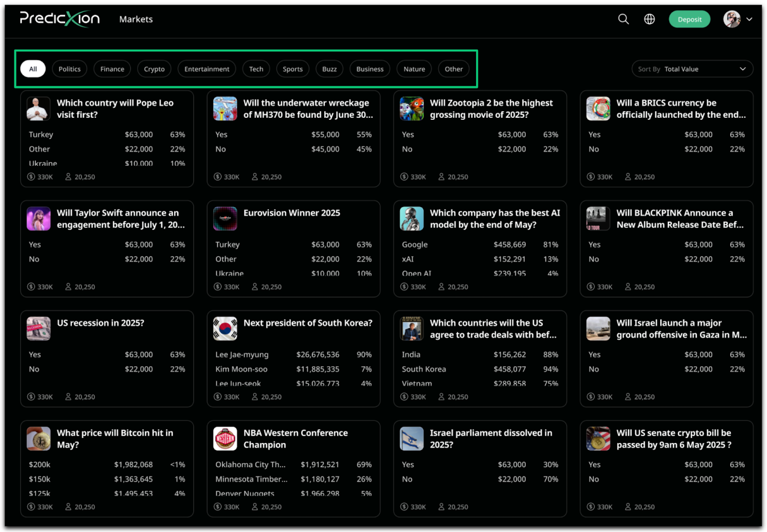Image resolution: width=767 pixels, height=532 pixels.
Task: Select the Other category filter
Action: (x=453, y=69)
